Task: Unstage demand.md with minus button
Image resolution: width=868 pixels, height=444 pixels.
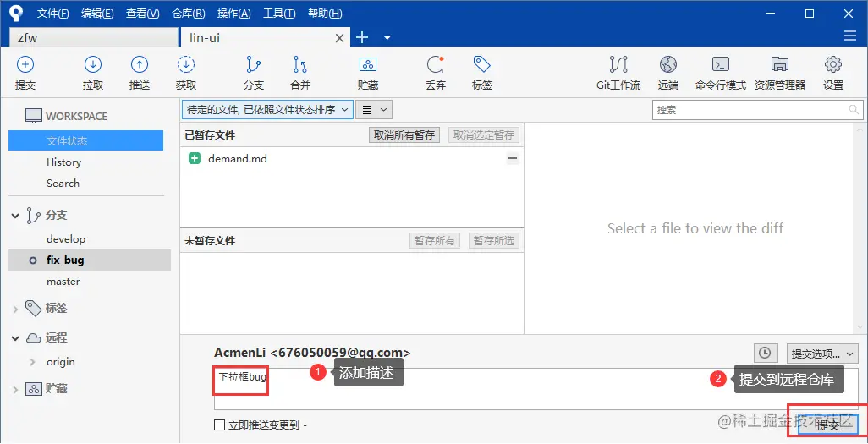Action: click(x=513, y=159)
